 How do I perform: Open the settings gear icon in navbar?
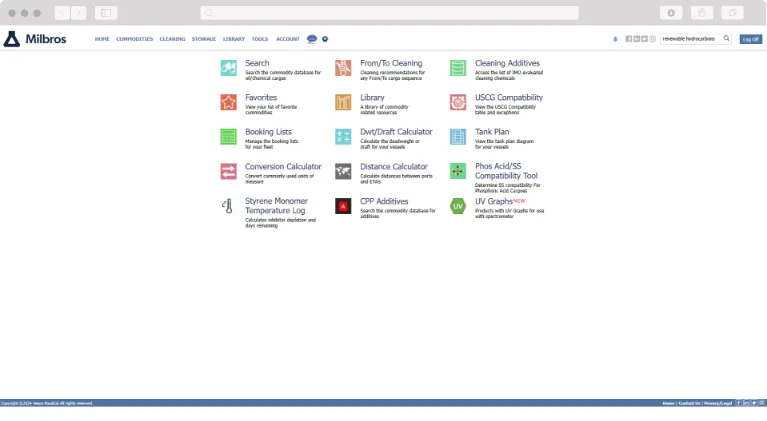325,39
